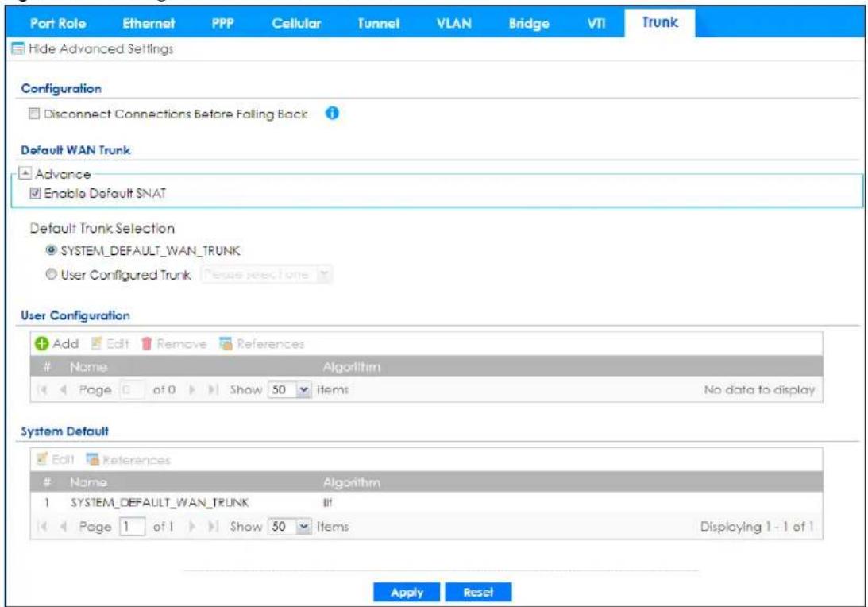Select User Configured Trunk radio option
Screen dimensions: 868x607
(x=51, y=274)
